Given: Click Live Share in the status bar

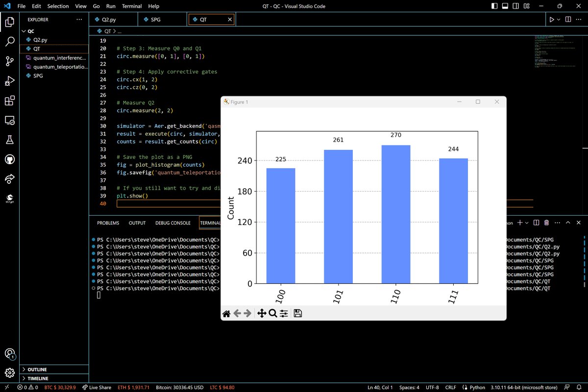Looking at the screenshot, I should [97, 388].
